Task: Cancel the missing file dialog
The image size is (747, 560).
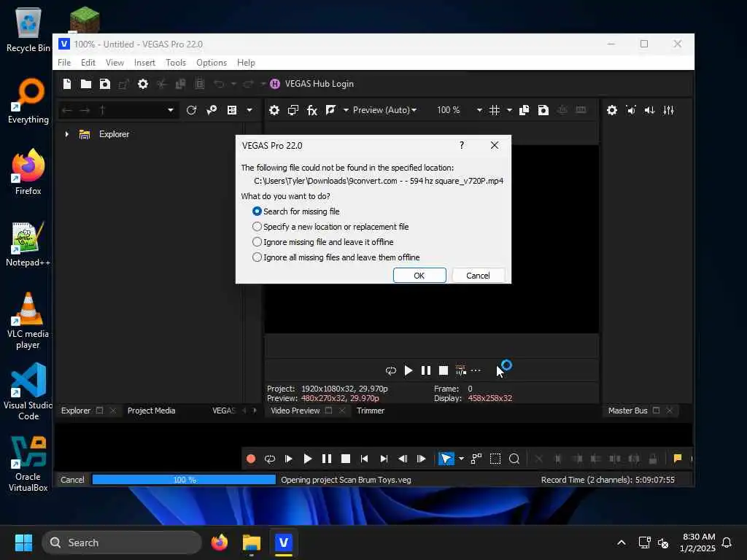Action: [x=478, y=275]
